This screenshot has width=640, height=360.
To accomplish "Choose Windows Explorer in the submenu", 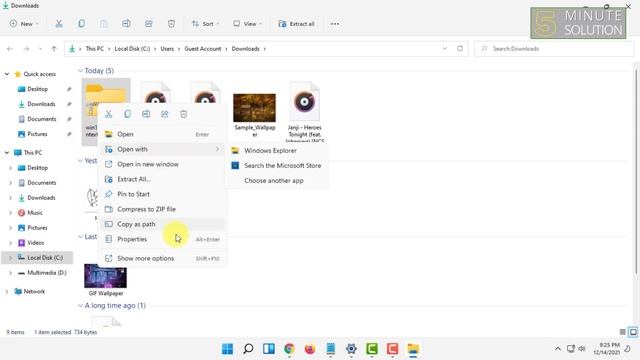I will click(277, 151).
